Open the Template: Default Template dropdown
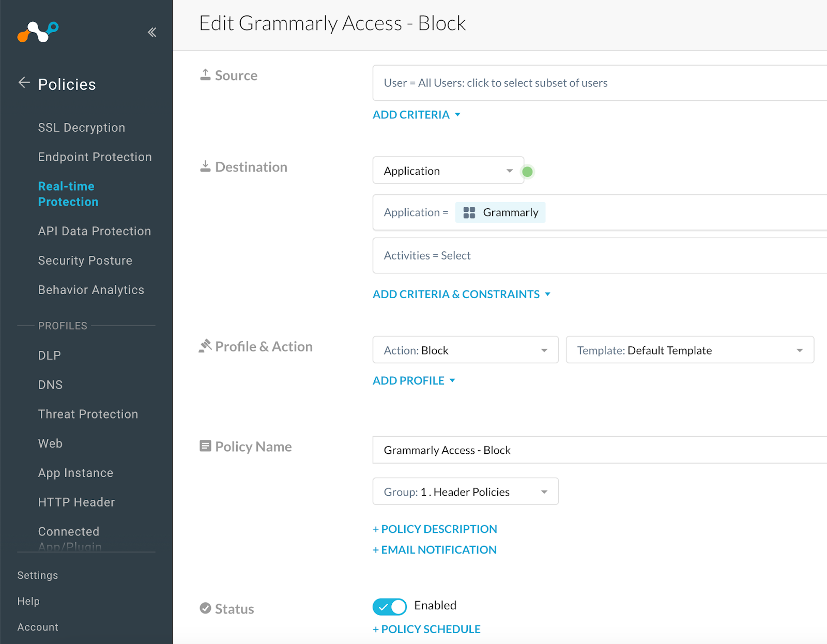827x644 pixels. [690, 350]
